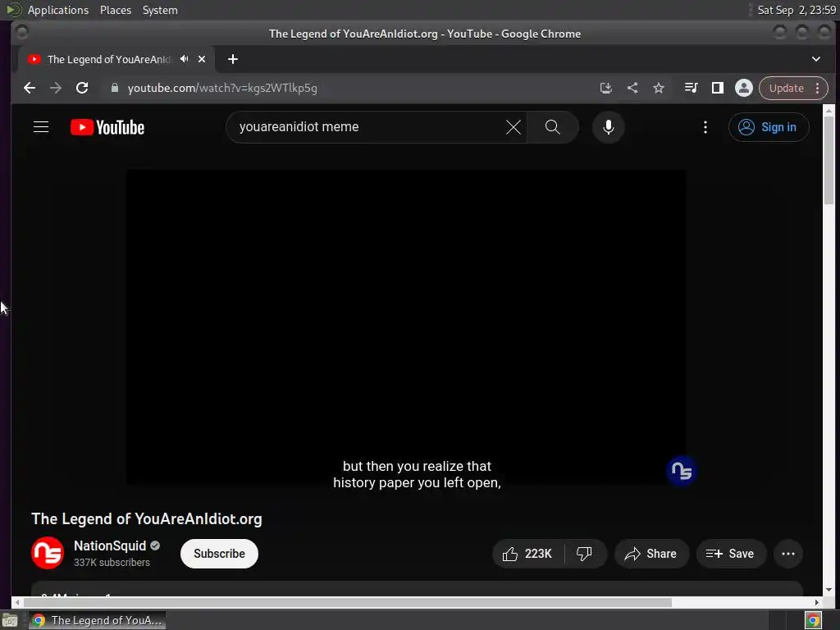Go to YouTube home via logo

coord(107,127)
